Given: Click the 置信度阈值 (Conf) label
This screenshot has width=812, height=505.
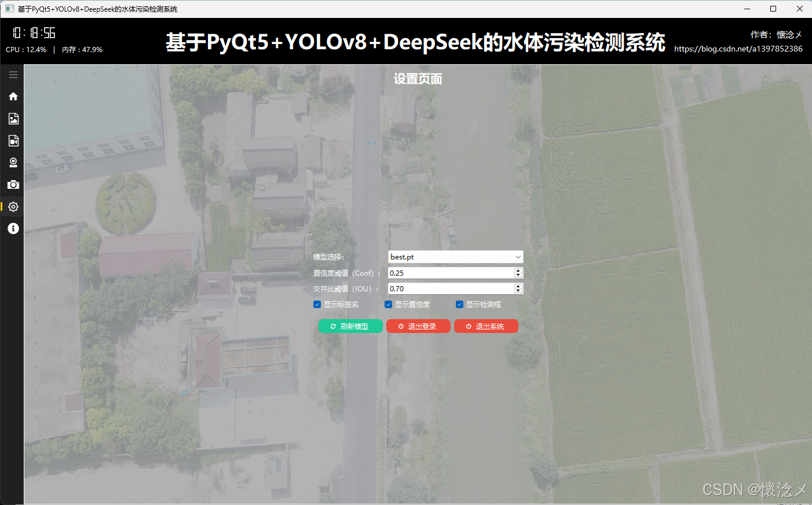Looking at the screenshot, I should [x=347, y=273].
